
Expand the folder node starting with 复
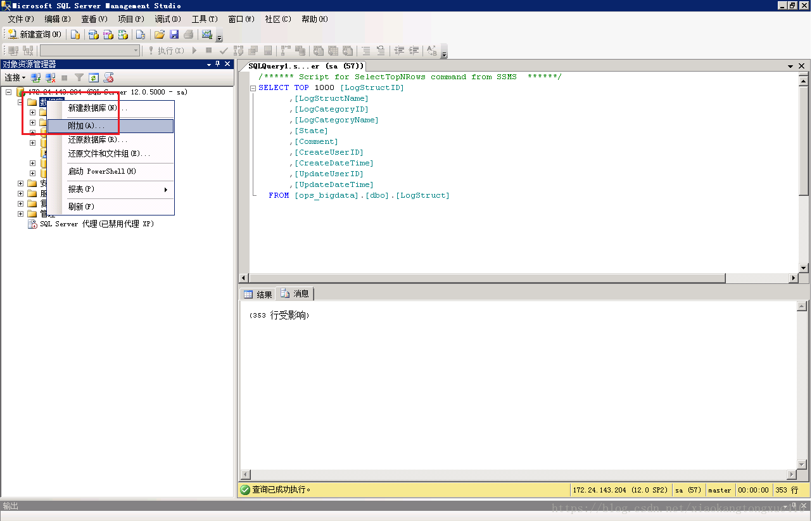(20, 203)
